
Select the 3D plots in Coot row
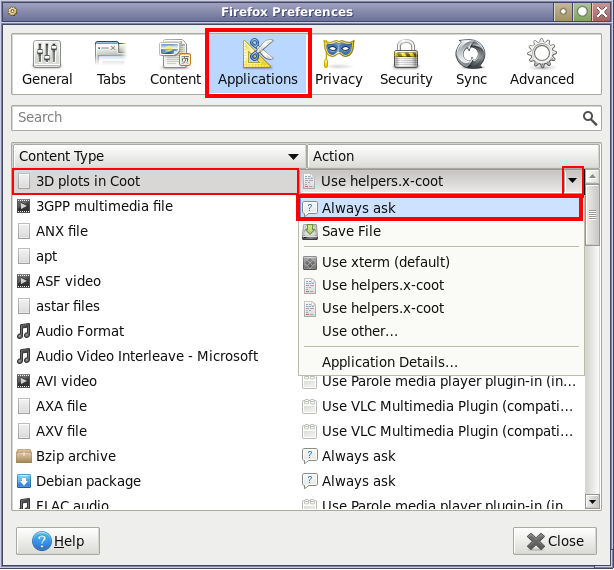tap(155, 181)
